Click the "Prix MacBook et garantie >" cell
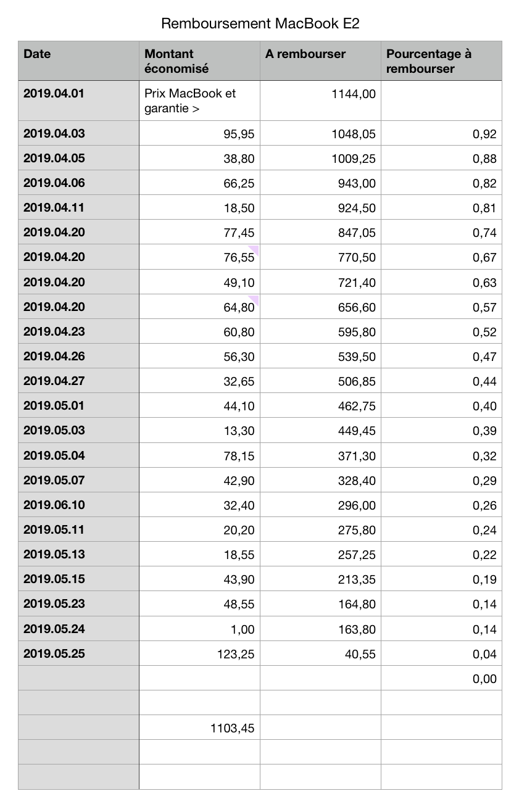527x812 pixels. pyautogui.click(x=199, y=101)
